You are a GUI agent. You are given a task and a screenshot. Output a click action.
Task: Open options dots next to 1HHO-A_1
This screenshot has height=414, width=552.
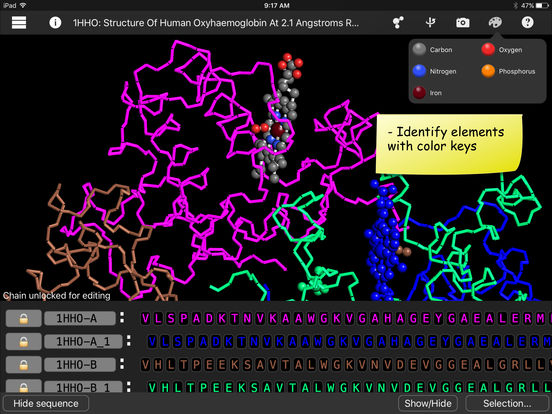point(129,340)
